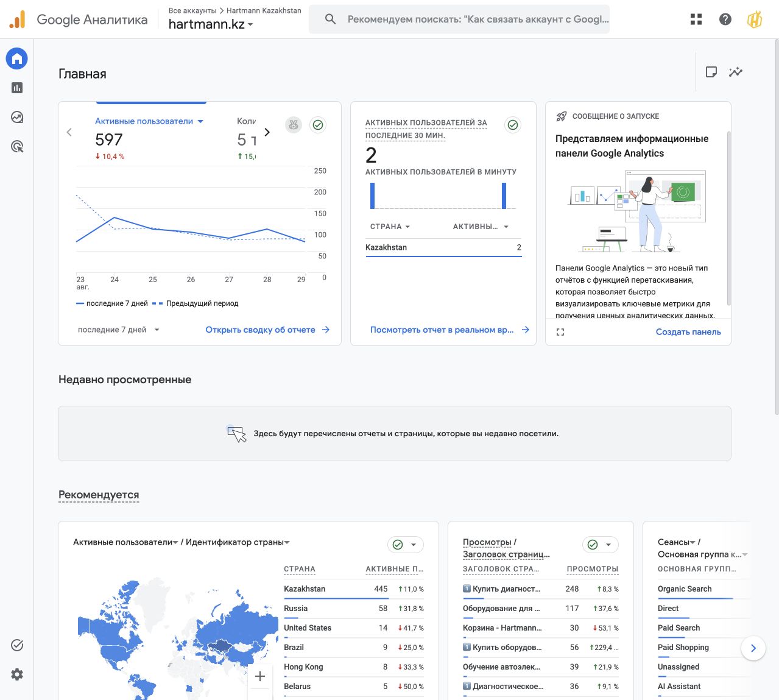Viewport: 779px width, 700px height.
Task: Click Kazakhstan row in country table
Action: pyautogui.click(x=354, y=589)
